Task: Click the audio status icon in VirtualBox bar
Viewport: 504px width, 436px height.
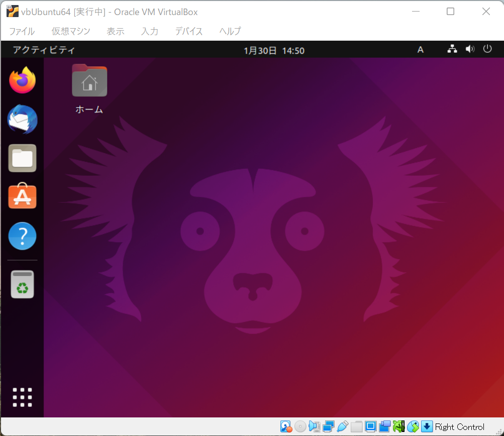Action: coord(315,426)
